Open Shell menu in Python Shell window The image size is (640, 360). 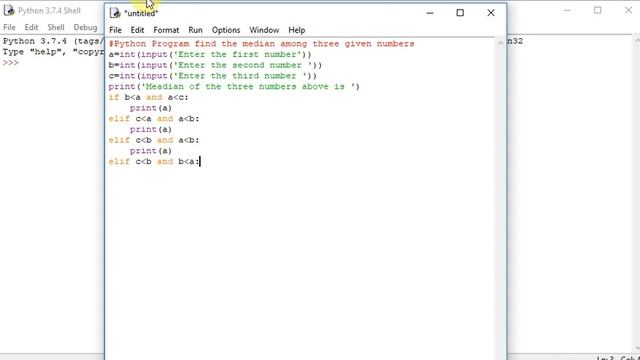point(56,27)
